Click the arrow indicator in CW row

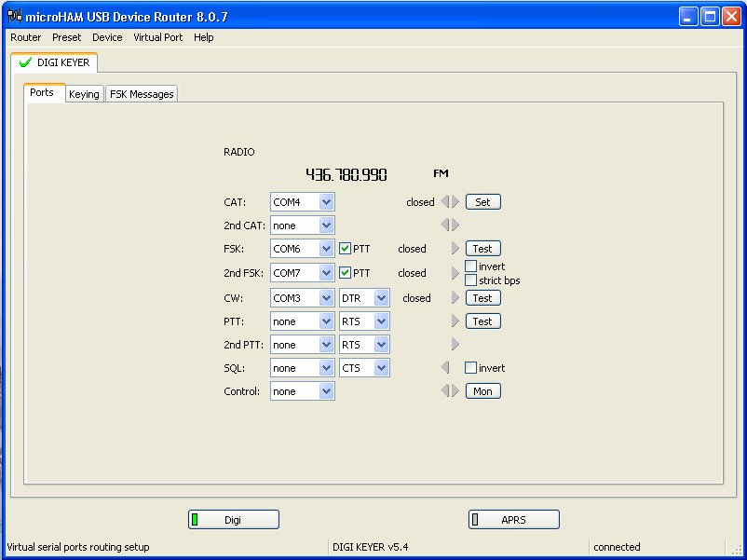[x=455, y=298]
